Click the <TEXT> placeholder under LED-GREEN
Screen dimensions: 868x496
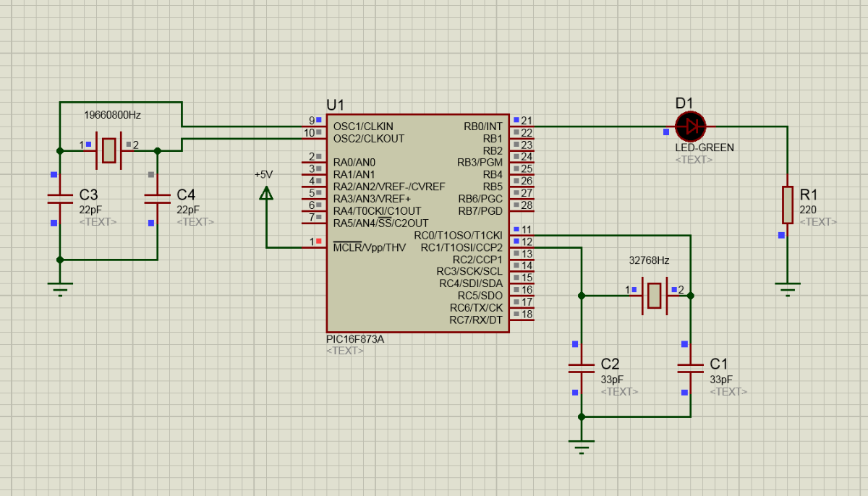pos(694,159)
